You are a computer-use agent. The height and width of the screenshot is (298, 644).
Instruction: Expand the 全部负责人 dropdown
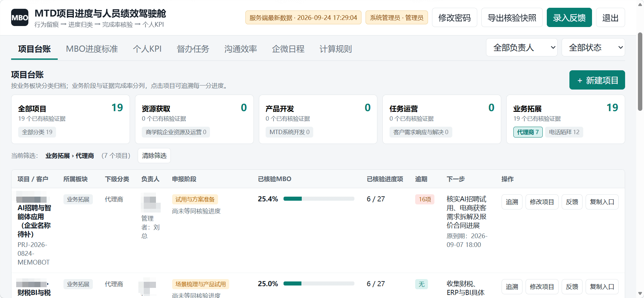point(521,47)
